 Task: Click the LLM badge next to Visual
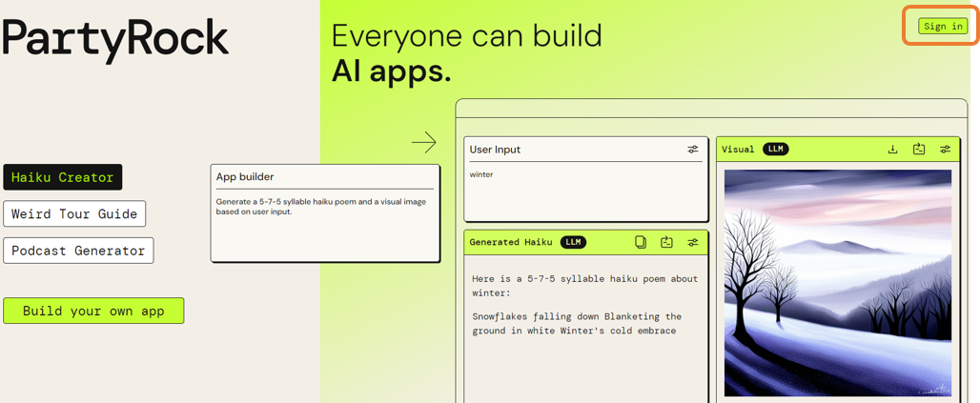tap(776, 150)
